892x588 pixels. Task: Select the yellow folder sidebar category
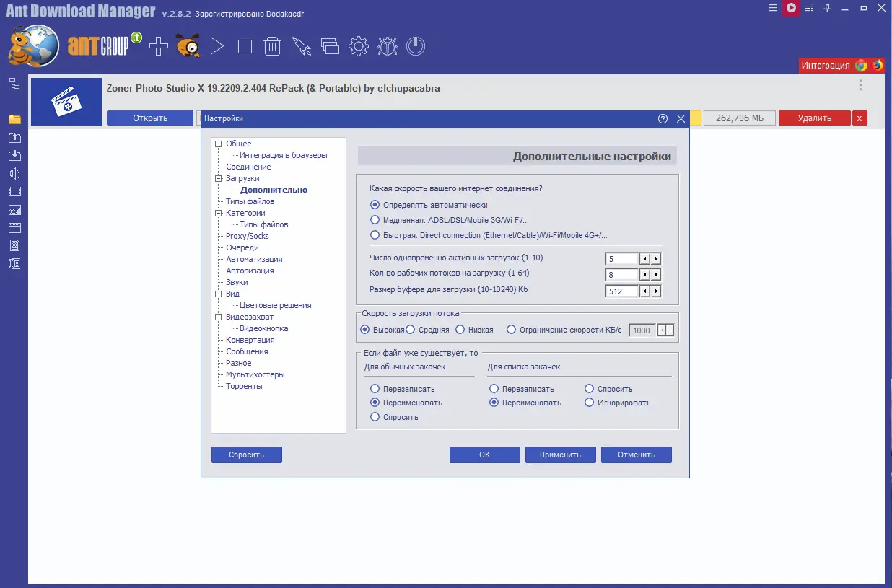(x=14, y=119)
